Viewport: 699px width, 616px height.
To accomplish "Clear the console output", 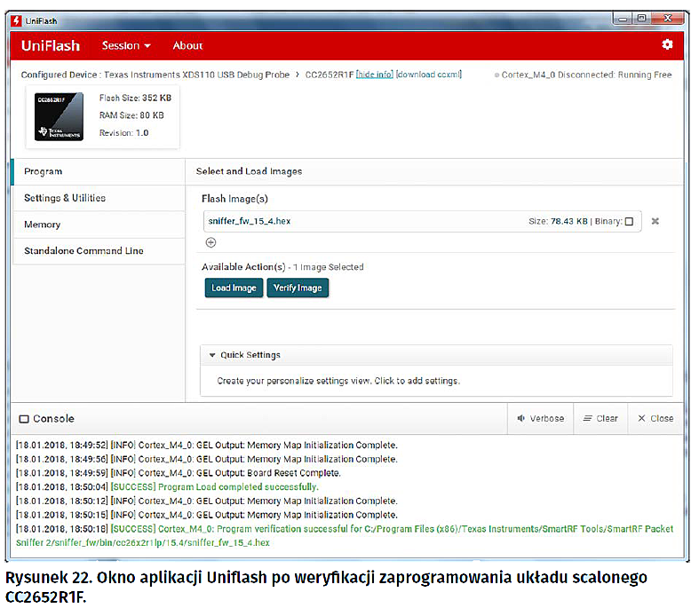I will pos(600,418).
